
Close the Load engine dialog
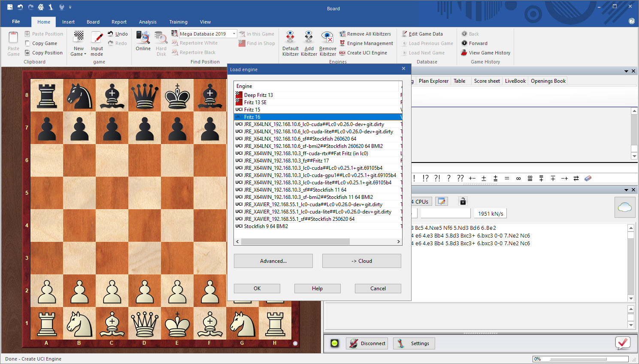point(403,69)
